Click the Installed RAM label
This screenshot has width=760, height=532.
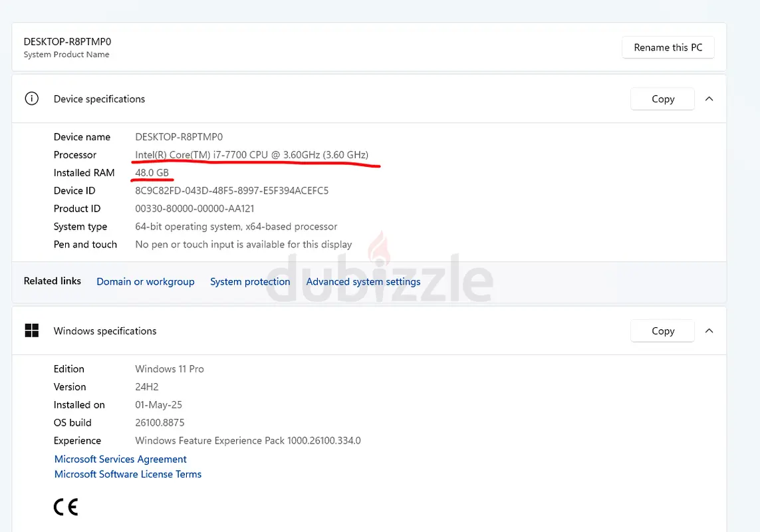[x=84, y=173]
